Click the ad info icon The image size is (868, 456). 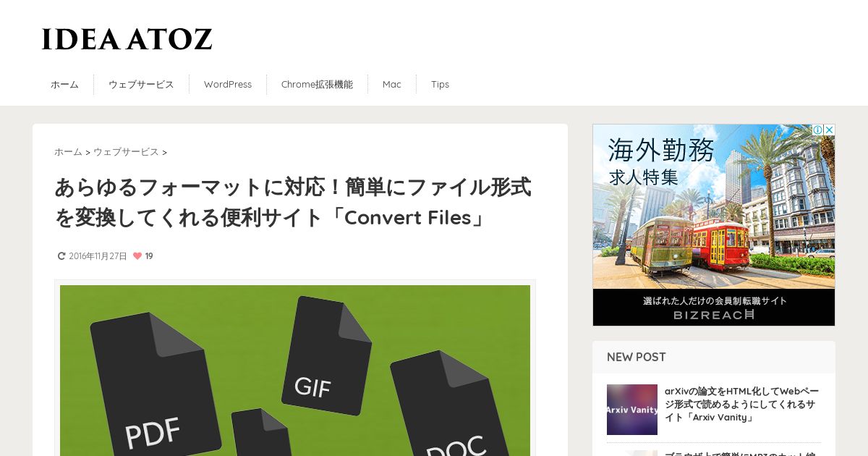click(817, 130)
